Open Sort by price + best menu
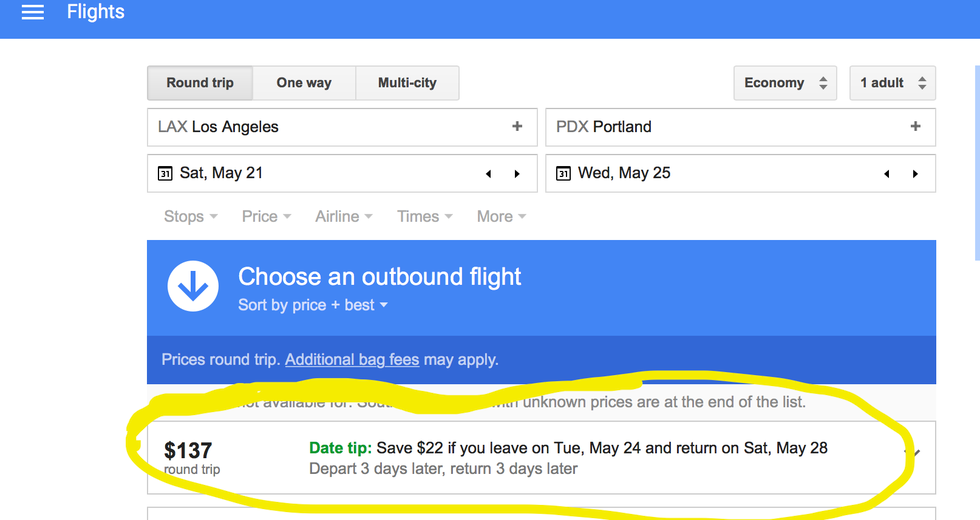Screen dimensions: 980x520 tap(312, 305)
